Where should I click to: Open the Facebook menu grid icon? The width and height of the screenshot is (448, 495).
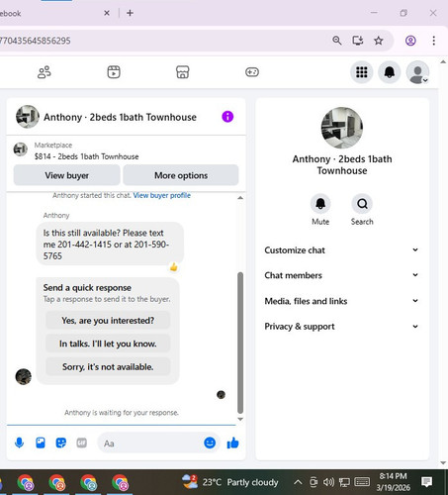pos(362,72)
